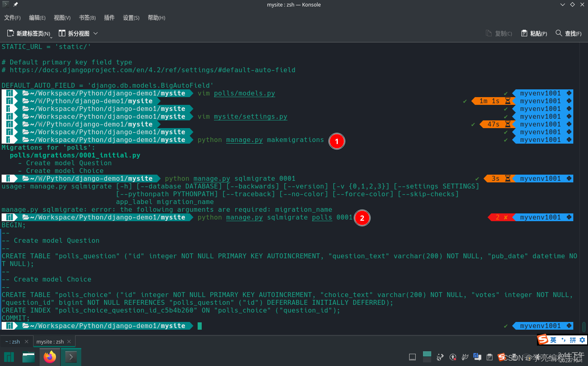Open the 编辑(E) menu
This screenshot has width=588, height=366.
[x=37, y=18]
